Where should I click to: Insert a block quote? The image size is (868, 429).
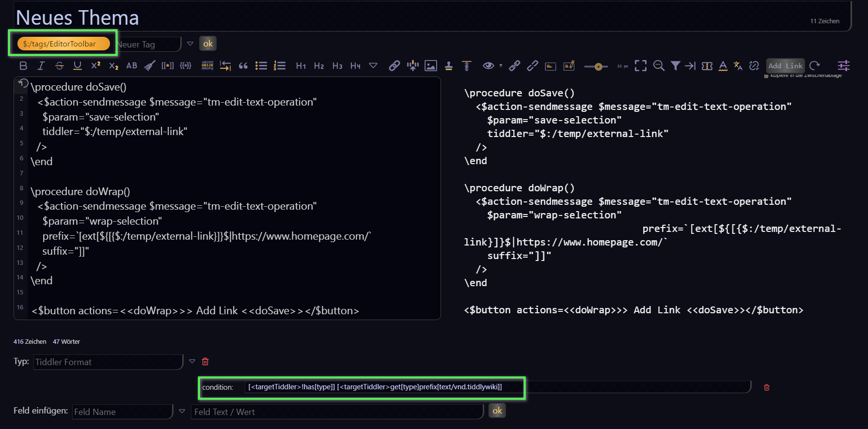point(243,66)
